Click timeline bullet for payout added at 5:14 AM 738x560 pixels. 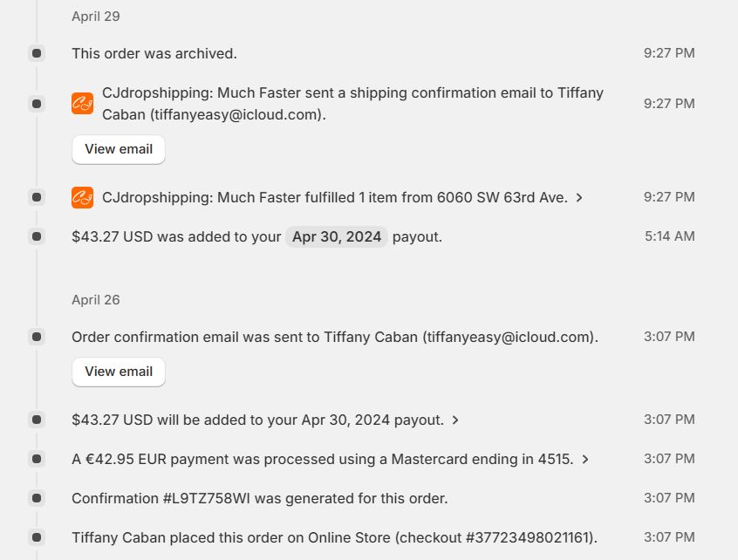[37, 236]
